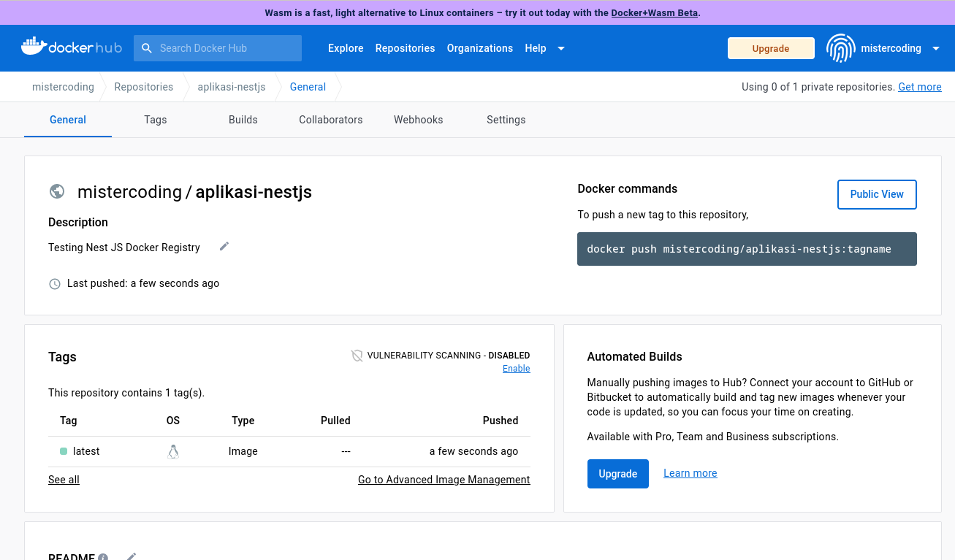This screenshot has width=955, height=560.
Task: Click the blue Upgrade button under Automated Builds
Action: (618, 474)
